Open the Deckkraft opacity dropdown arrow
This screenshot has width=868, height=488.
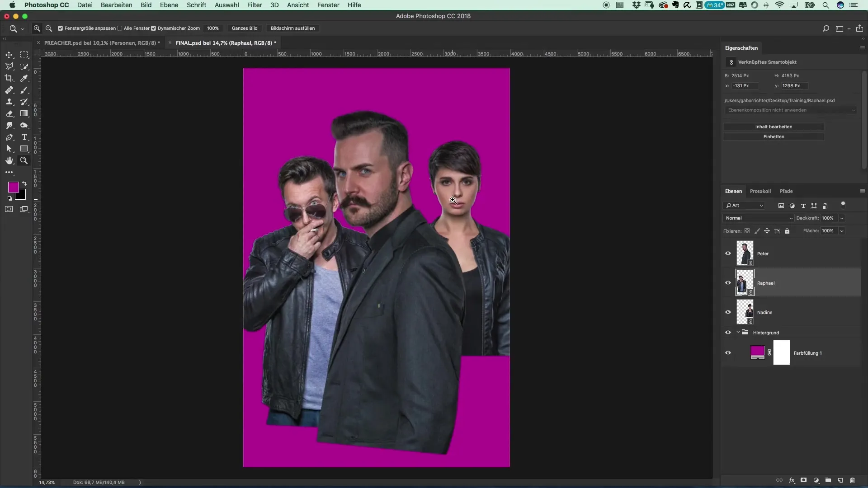(842, 218)
